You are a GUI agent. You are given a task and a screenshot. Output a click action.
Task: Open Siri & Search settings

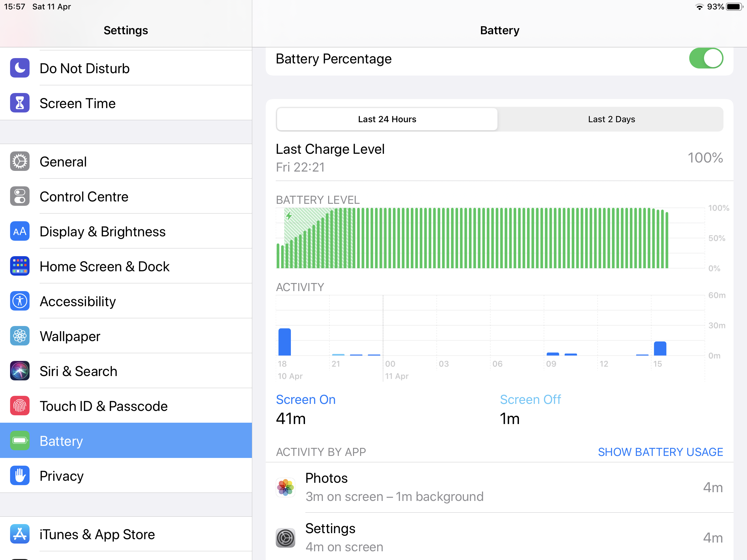click(78, 371)
